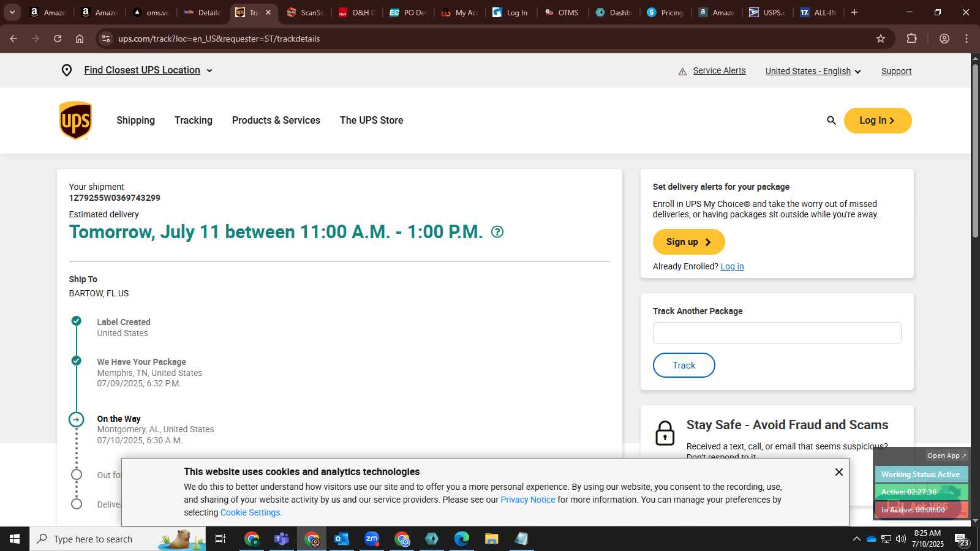Follow the Log in link for enrolled users
Image resolution: width=980 pixels, height=551 pixels.
point(732,266)
